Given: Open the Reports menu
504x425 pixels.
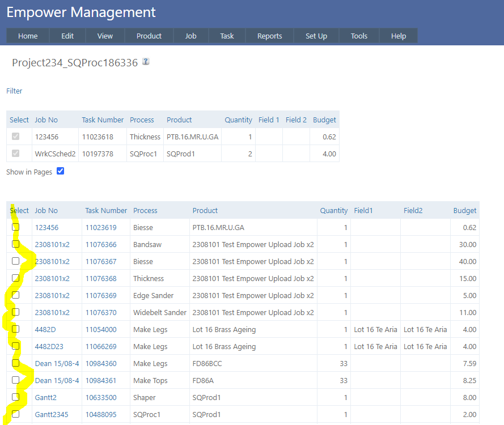Looking at the screenshot, I should [269, 36].
